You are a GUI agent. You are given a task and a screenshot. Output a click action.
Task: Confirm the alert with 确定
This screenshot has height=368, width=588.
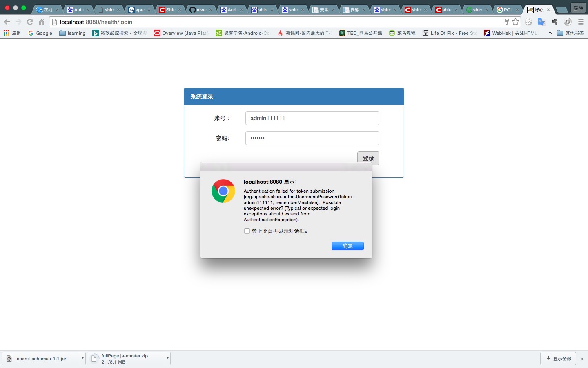click(x=347, y=246)
